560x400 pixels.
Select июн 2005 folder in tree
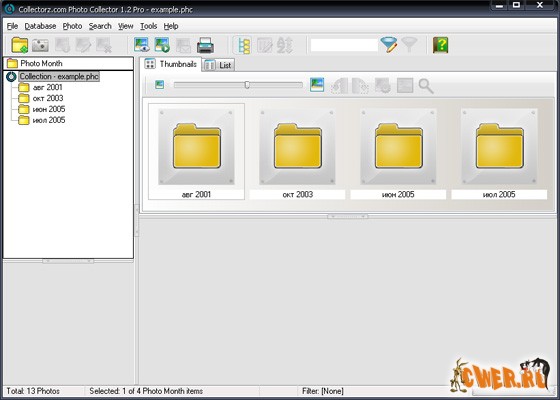49,109
